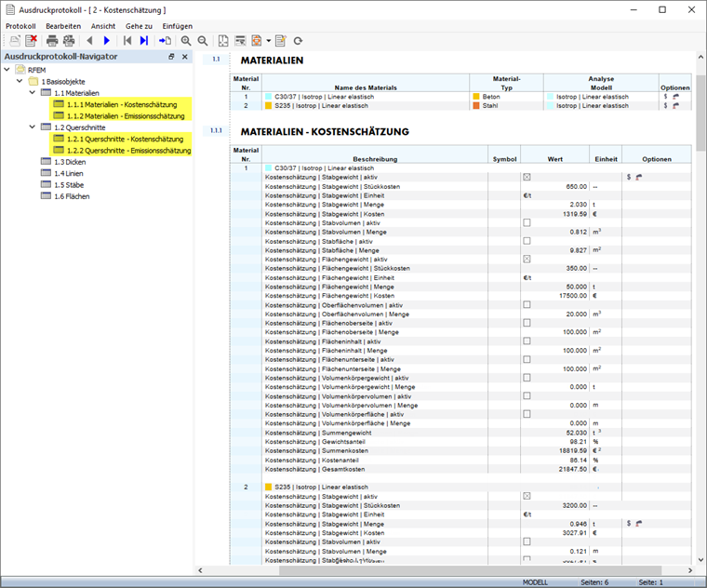Click the go to page icon

(x=165, y=41)
